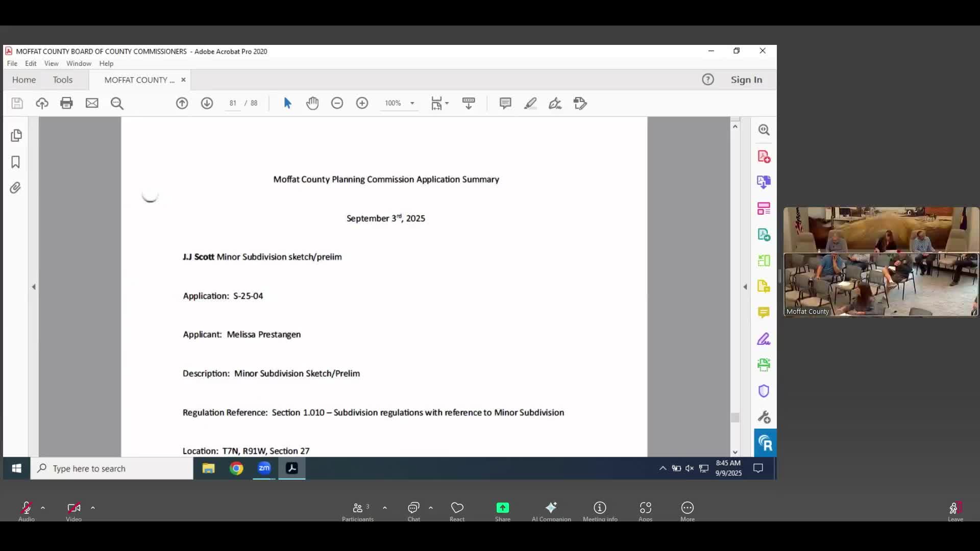Click the Print file icon
The height and width of the screenshot is (551, 980).
(x=66, y=103)
